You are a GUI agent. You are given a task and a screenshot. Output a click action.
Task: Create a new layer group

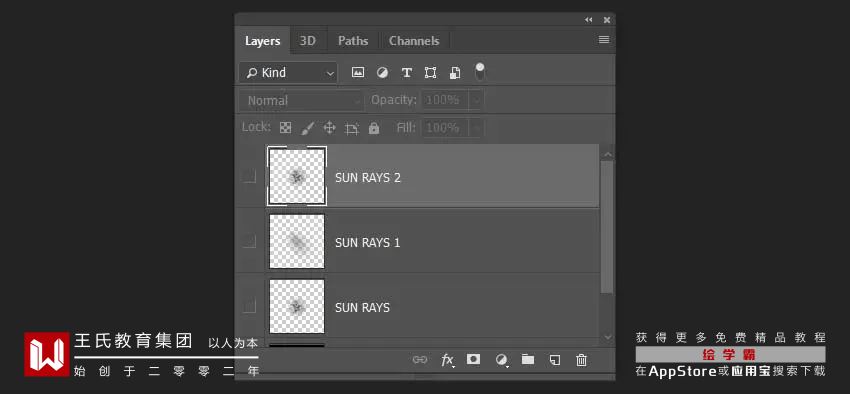pyautogui.click(x=528, y=359)
